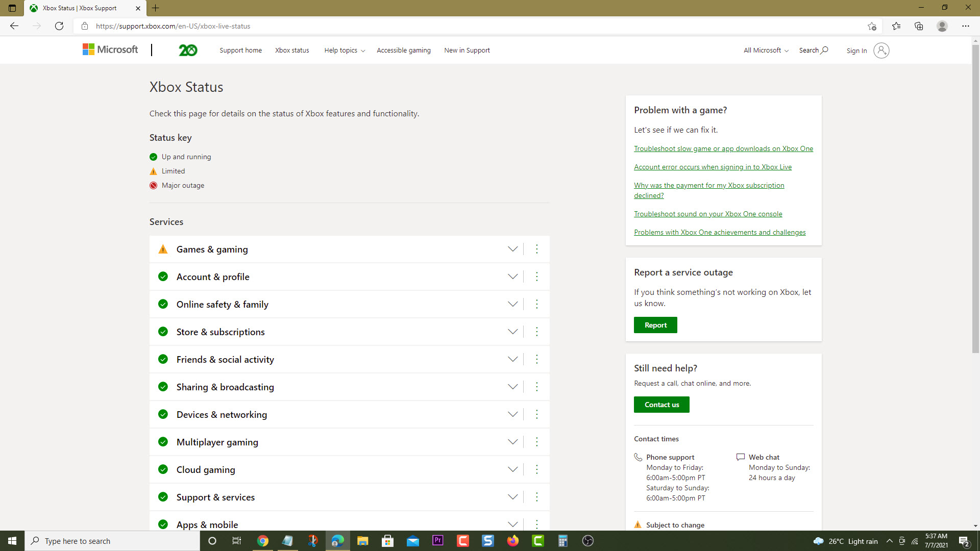
Task: Open the Help topics dropdown
Action: [x=344, y=50]
